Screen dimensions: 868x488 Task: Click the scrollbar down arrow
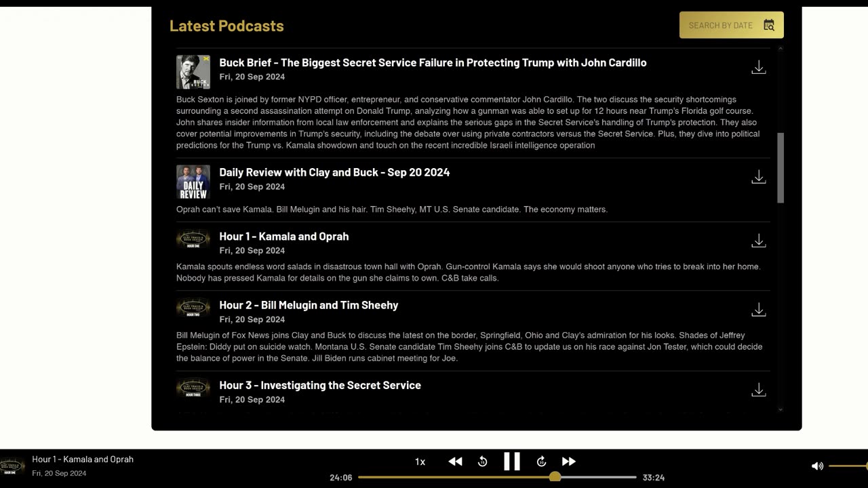click(x=781, y=409)
